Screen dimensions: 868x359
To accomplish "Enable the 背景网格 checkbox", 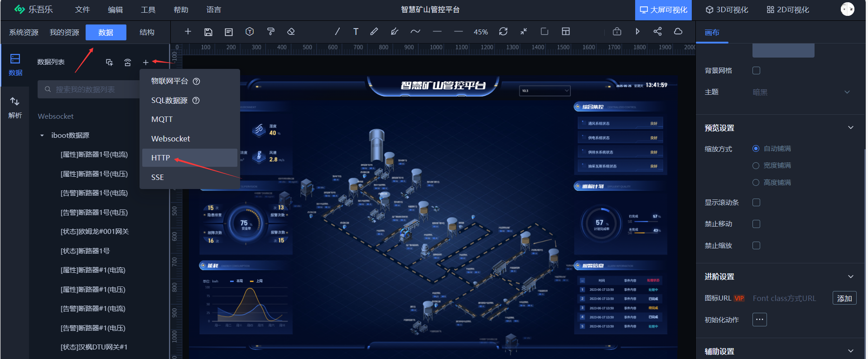I will [756, 71].
